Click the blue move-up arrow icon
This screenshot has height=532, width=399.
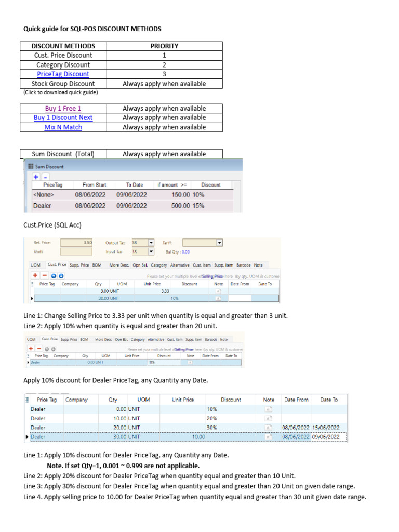point(54,276)
